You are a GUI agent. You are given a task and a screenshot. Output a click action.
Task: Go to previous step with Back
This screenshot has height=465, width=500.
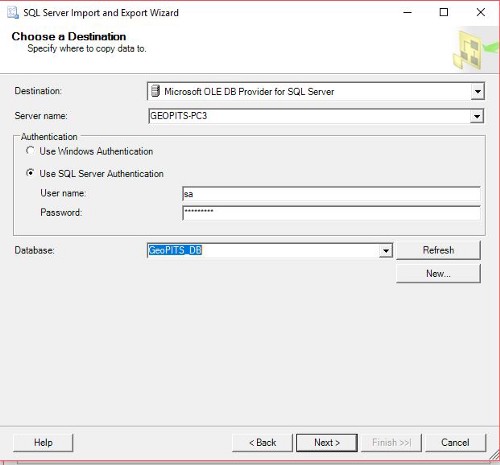262,443
